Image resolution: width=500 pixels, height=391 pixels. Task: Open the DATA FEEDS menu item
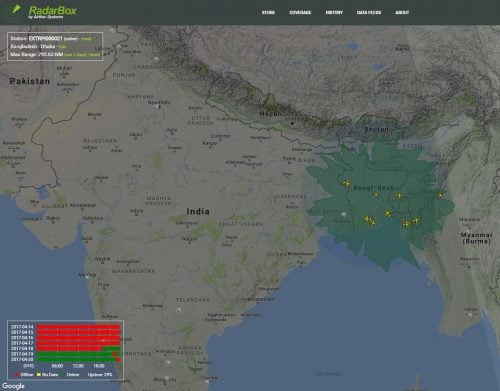[x=369, y=13]
